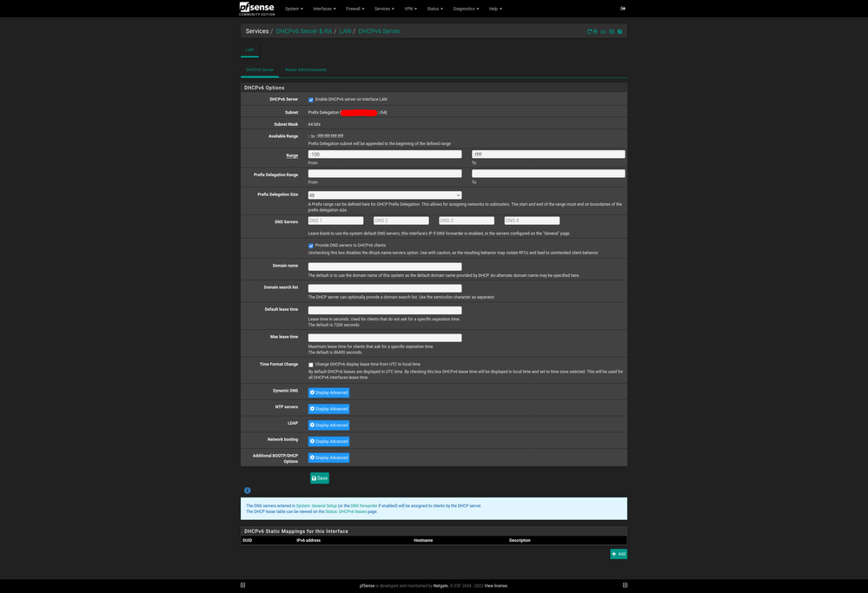
Task: Uncheck Provide DNS servers to DHCPv6 clients
Action: click(x=311, y=246)
